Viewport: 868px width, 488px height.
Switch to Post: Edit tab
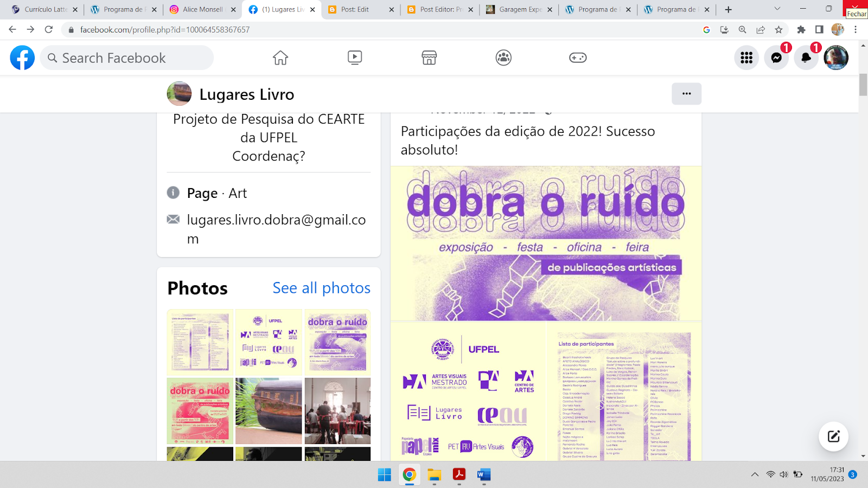[361, 9]
